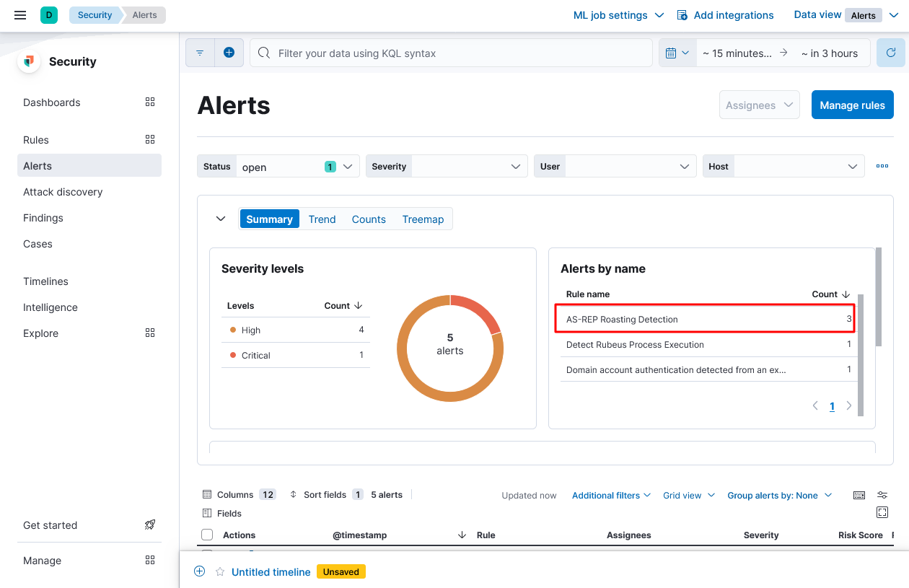This screenshot has width=909, height=588.
Task: Switch to the Treemap tab
Action: [x=423, y=219]
